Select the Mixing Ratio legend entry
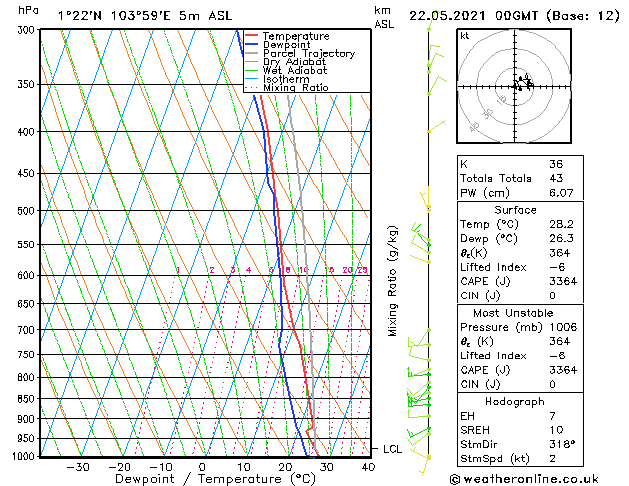Viewport: 629px width, 486px height. [x=295, y=88]
